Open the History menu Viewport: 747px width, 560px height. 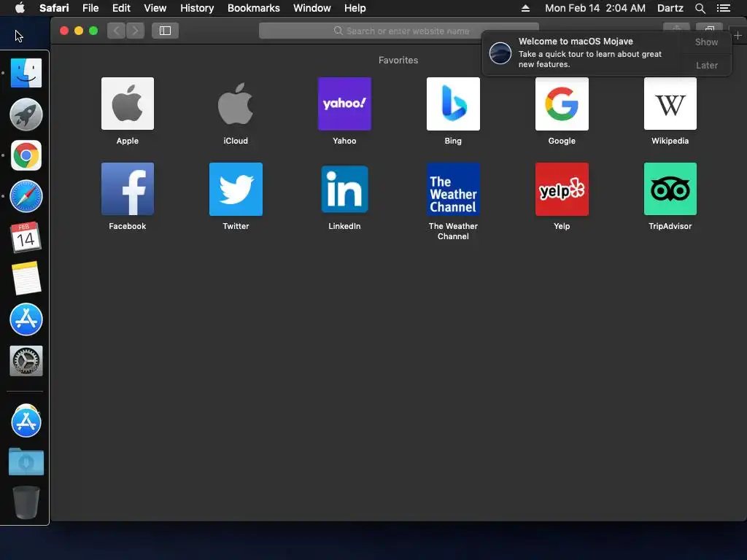(197, 8)
